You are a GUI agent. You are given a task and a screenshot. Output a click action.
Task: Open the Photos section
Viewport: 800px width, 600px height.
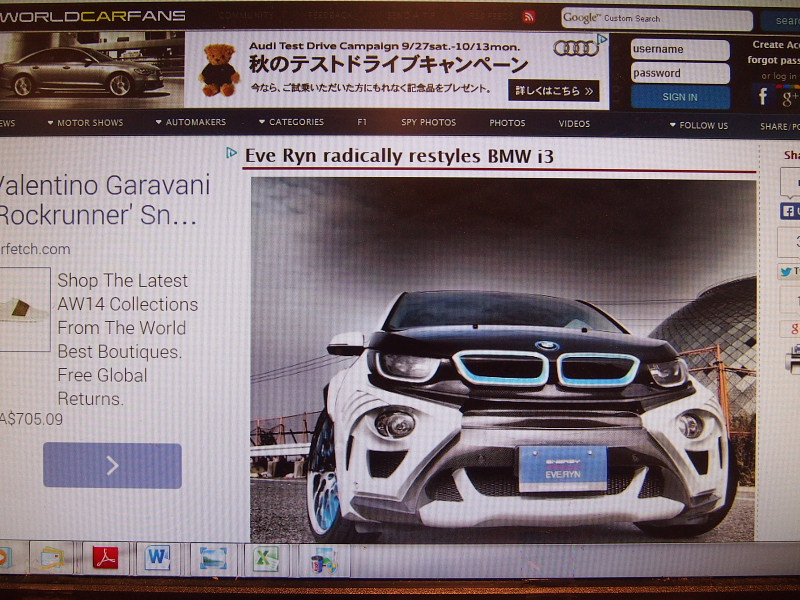point(507,123)
